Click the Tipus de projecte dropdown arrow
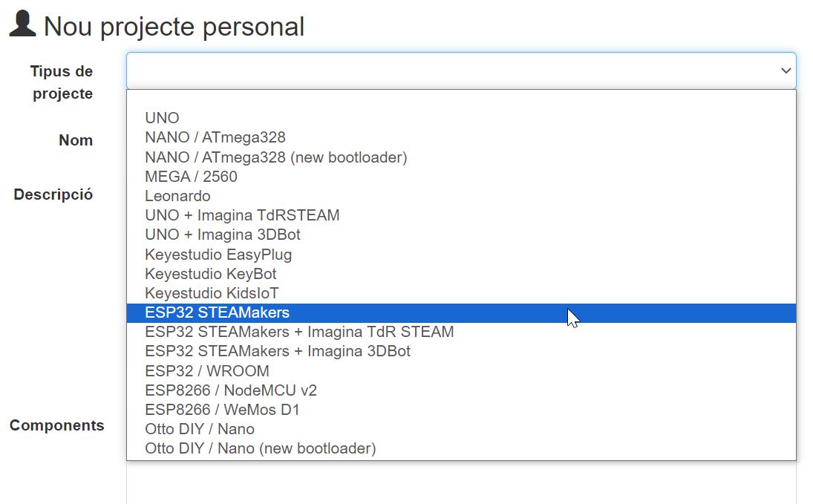The width and height of the screenshot is (813, 504). (x=786, y=71)
